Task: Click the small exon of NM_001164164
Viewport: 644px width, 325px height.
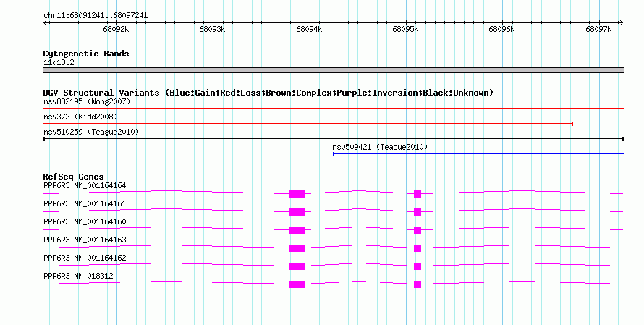Action: 418,194
